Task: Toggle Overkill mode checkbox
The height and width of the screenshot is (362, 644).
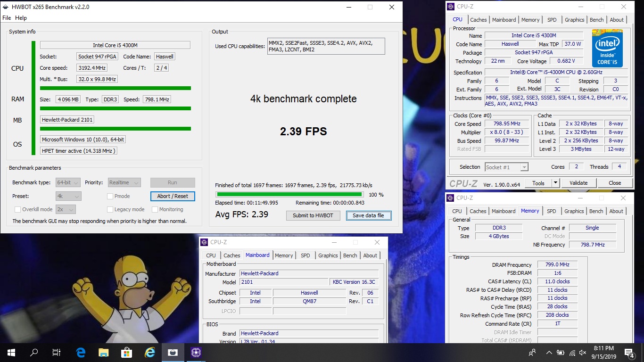Action: 17,209
